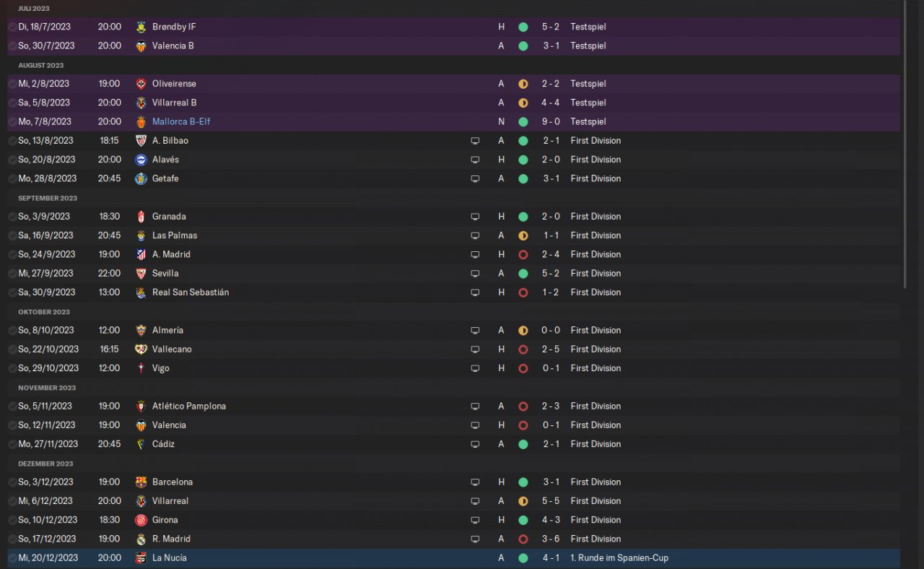Click the red loss indicator for Vallecano match
924x569 pixels.
click(523, 349)
